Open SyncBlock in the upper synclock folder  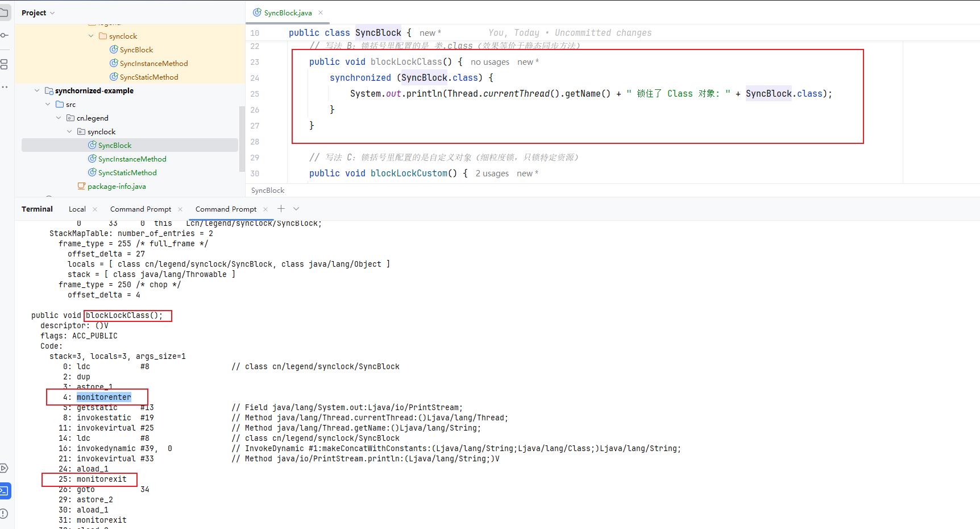[136, 49]
